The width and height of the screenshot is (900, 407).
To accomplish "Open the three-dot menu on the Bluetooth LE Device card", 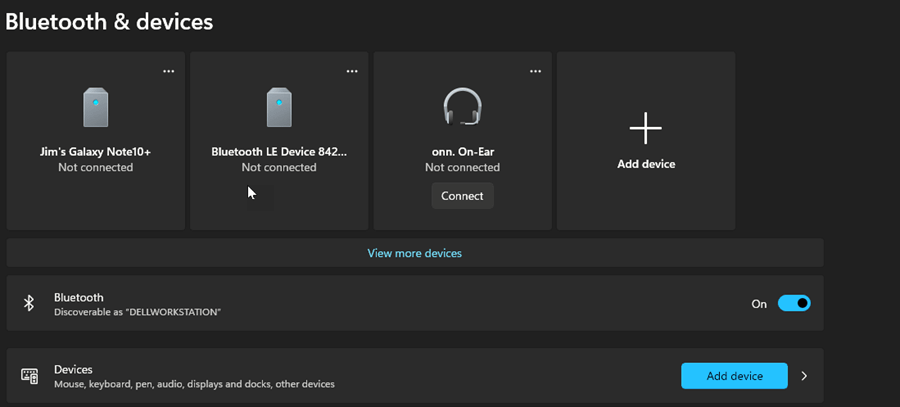I will (x=352, y=71).
